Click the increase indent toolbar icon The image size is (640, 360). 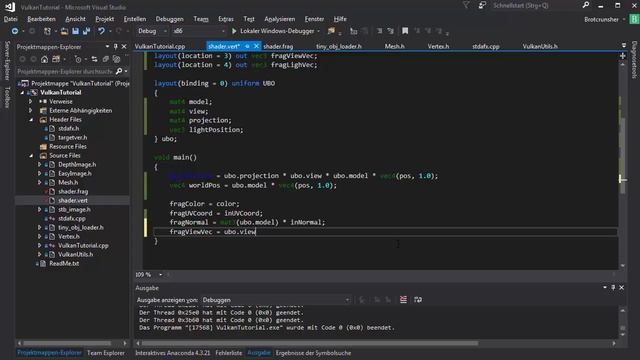[x=391, y=31]
